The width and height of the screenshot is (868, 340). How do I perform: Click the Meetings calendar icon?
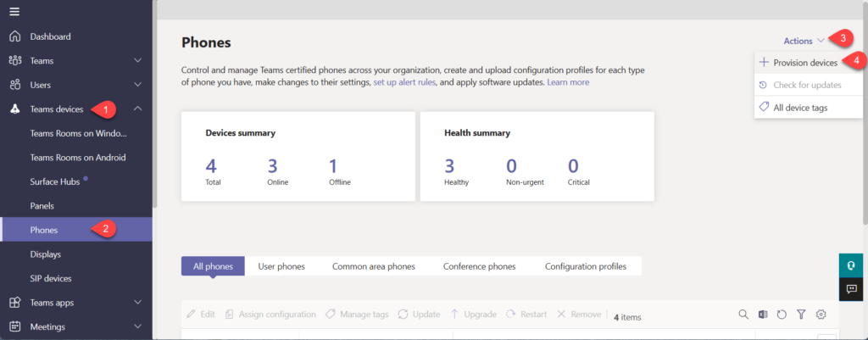15,326
